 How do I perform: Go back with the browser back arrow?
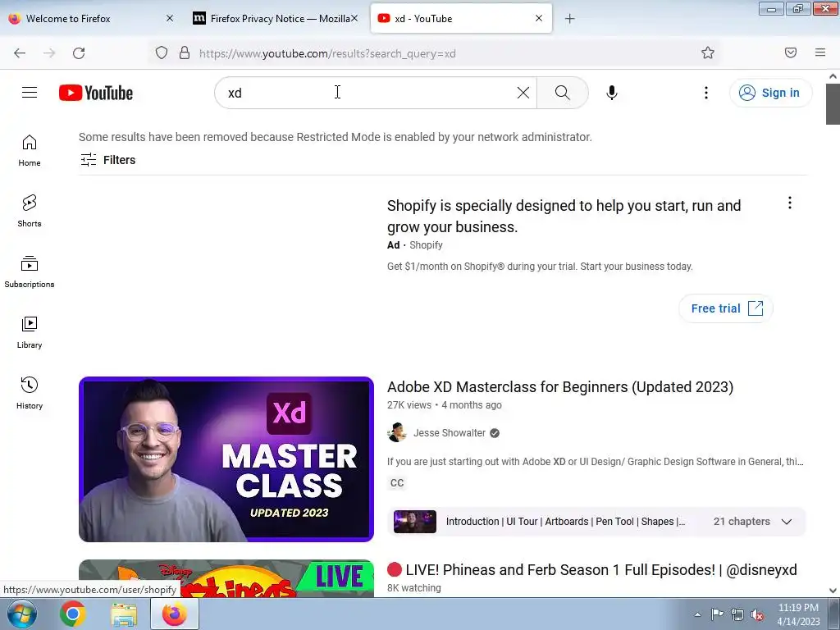[20, 53]
